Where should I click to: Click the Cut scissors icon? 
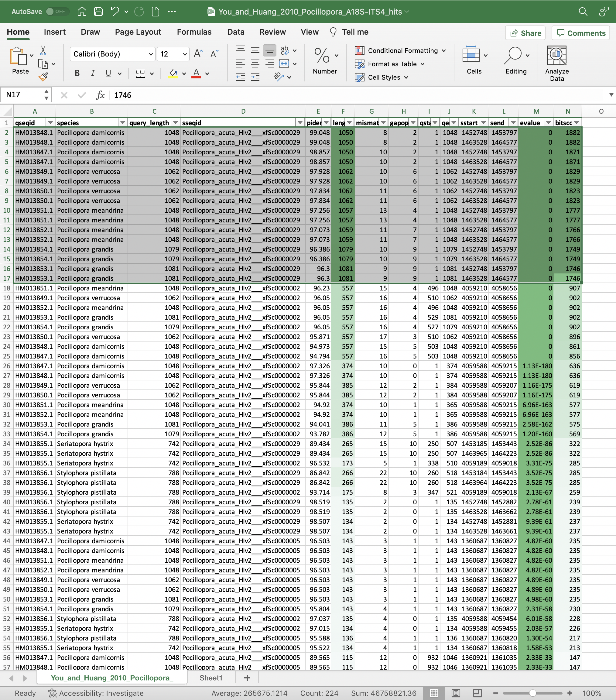pos(43,51)
